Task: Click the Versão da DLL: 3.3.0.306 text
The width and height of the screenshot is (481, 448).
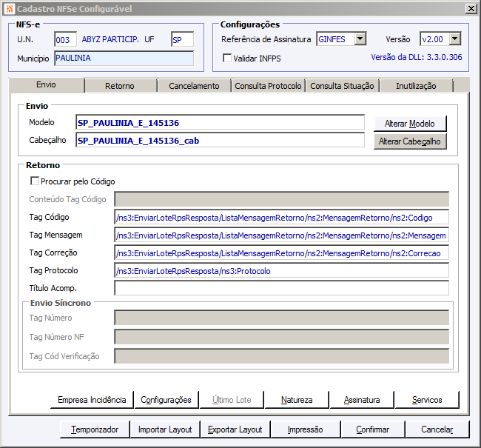Action: click(x=417, y=57)
